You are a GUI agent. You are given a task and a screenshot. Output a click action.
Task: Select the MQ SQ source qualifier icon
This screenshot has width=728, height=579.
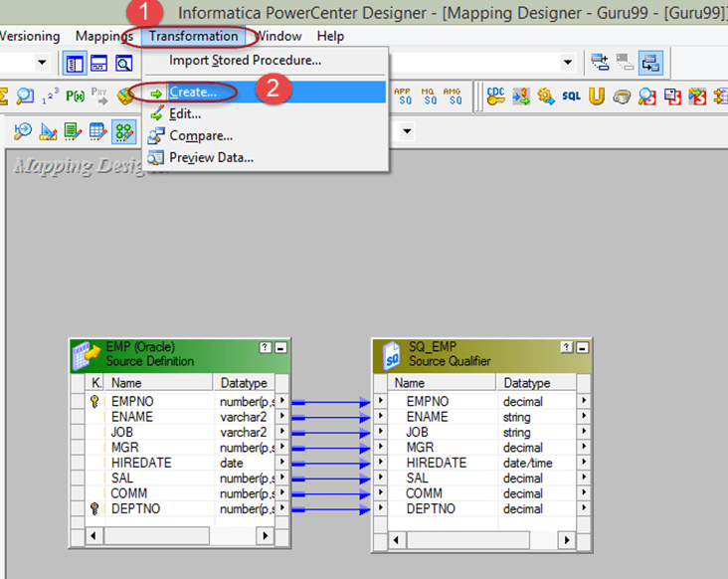[x=428, y=96]
